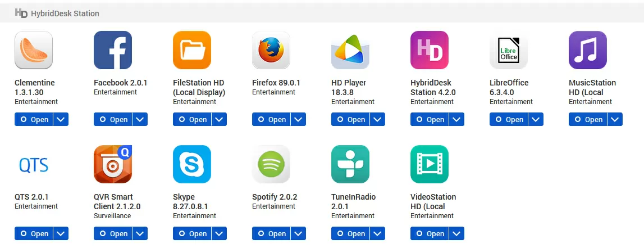Click the 'QTS 2.0.1' title text
Viewport: 644px width, 248px height.
pos(31,197)
